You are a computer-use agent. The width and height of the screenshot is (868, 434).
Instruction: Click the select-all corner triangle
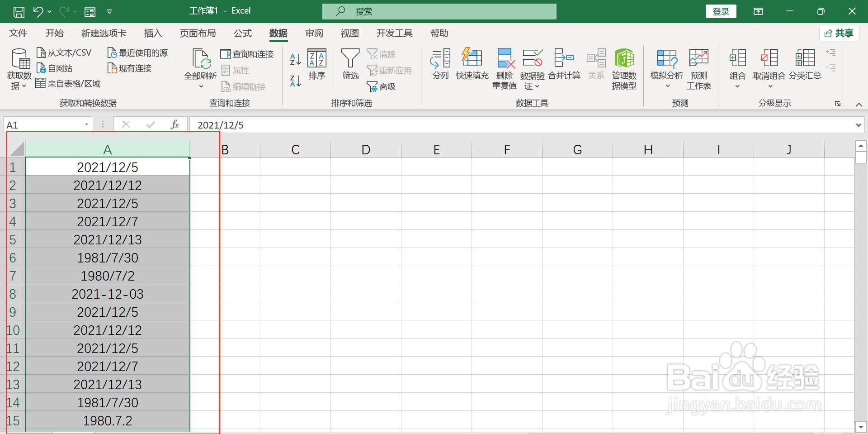point(17,149)
